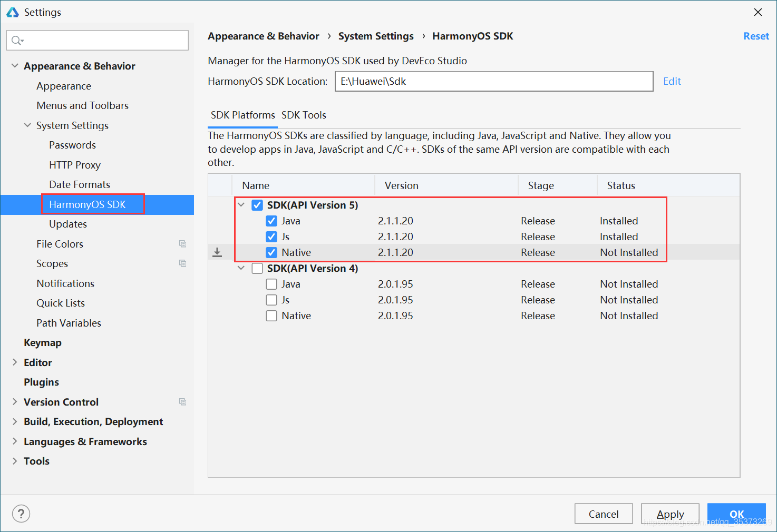Click version 2.0.1.95 in Js row

coord(395,300)
